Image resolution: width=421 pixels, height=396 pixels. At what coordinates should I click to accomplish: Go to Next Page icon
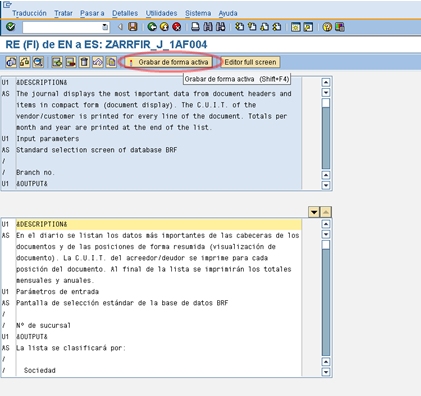point(264,27)
